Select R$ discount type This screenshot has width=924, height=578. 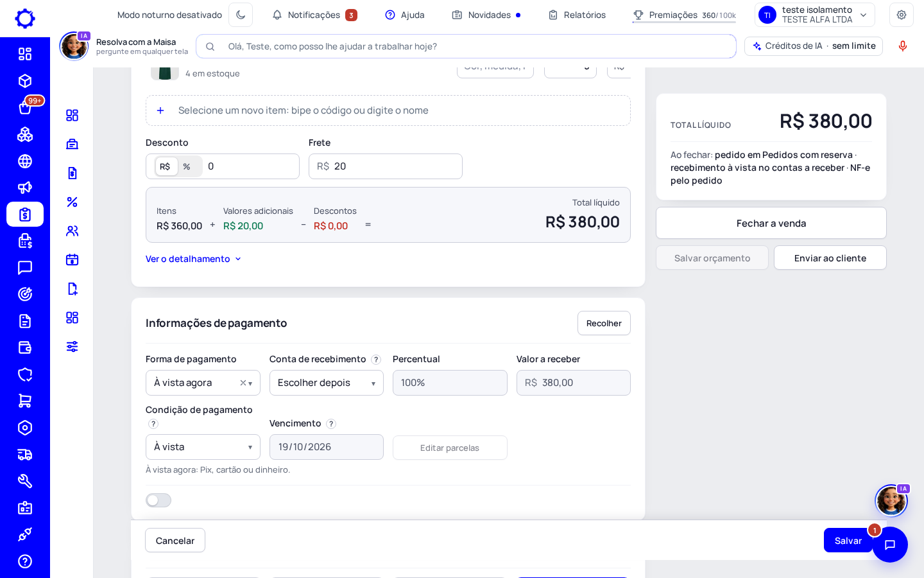[x=166, y=166]
